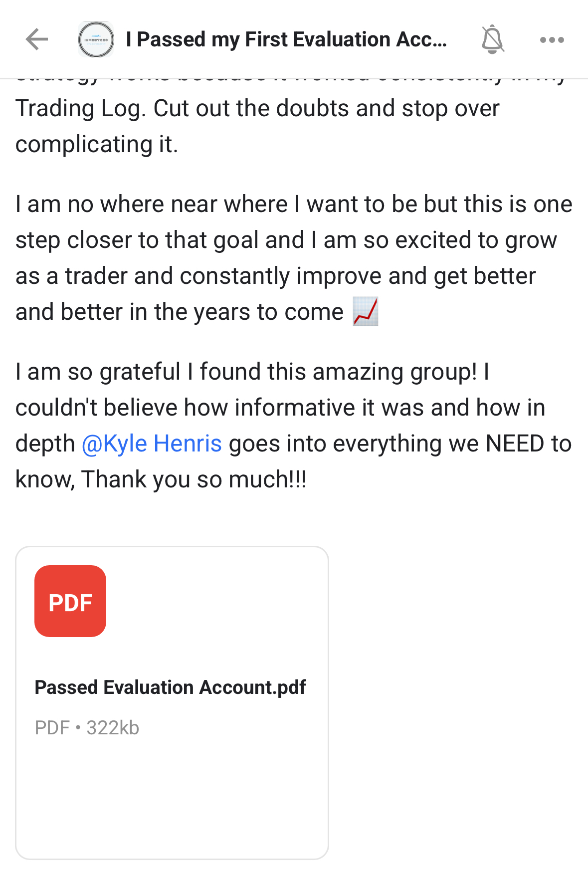Click the red PDF file icon

[x=70, y=601]
